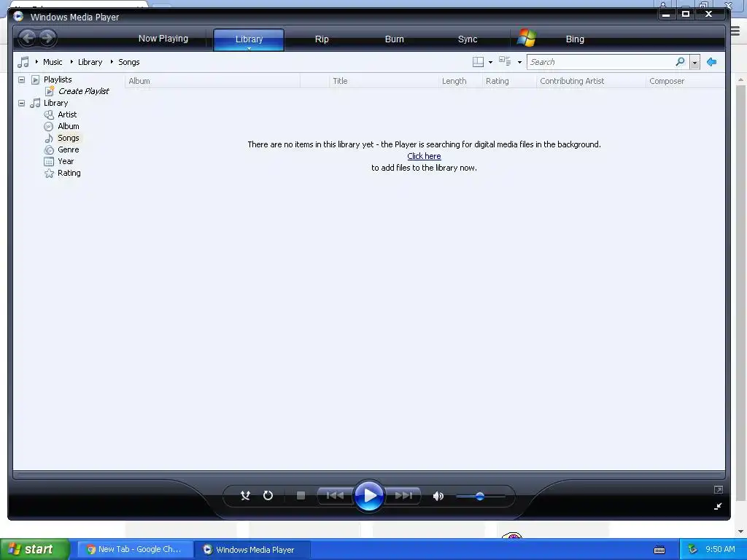Open the layout options dropdown arrow
747x560 pixels.
click(490, 63)
